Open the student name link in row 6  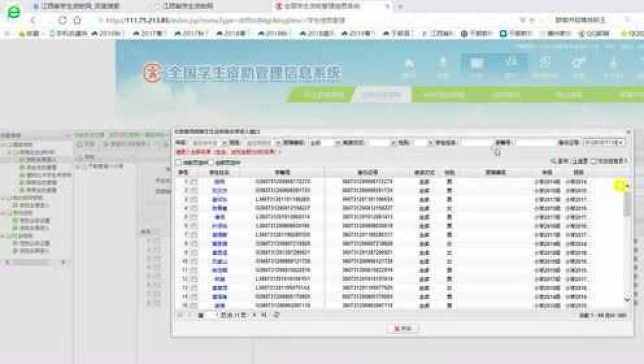click(x=219, y=226)
